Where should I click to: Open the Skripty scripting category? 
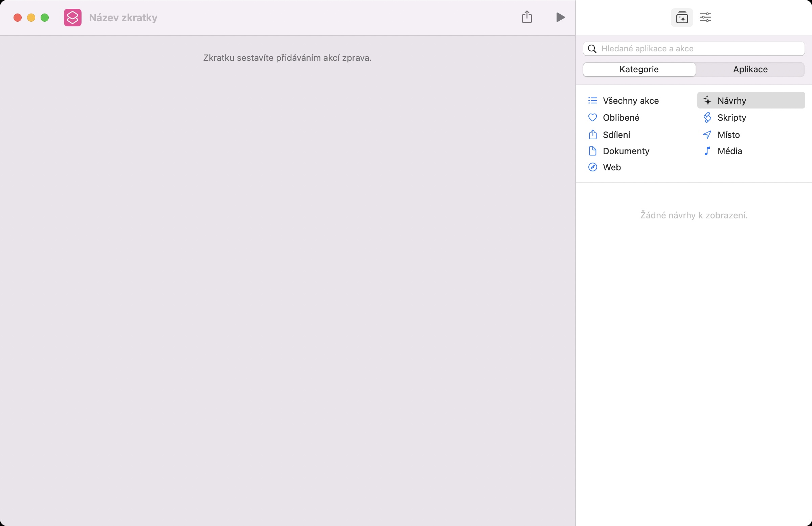[731, 118]
